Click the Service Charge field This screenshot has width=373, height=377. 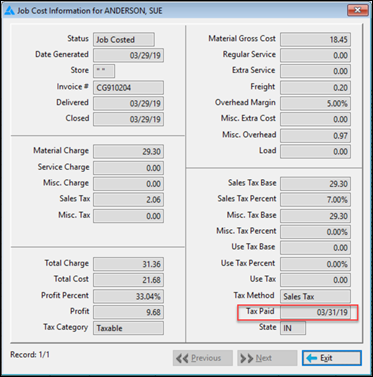coord(128,168)
